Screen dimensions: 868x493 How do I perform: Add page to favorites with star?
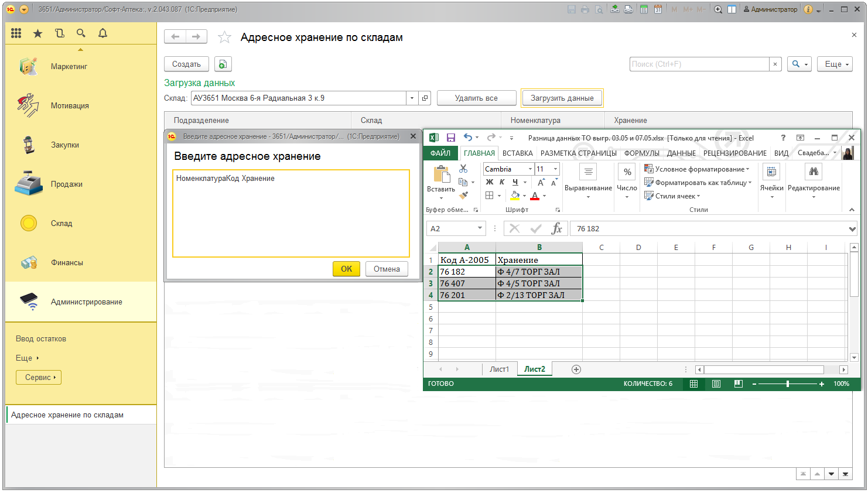[224, 37]
